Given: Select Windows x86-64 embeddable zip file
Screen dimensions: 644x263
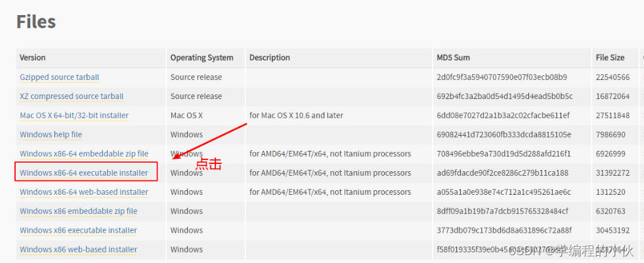Looking at the screenshot, I should click(84, 154).
